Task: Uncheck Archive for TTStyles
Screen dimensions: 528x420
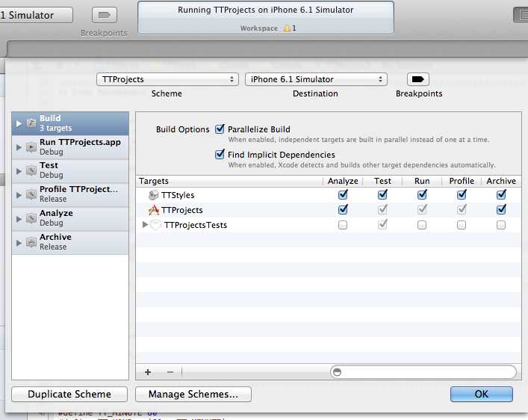Action: (501, 194)
